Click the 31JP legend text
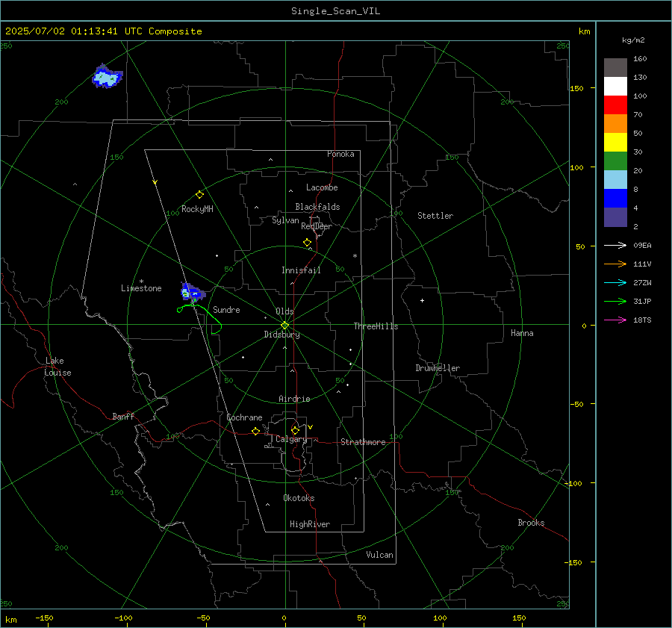Viewport: 672px width, 628px height. [642, 302]
